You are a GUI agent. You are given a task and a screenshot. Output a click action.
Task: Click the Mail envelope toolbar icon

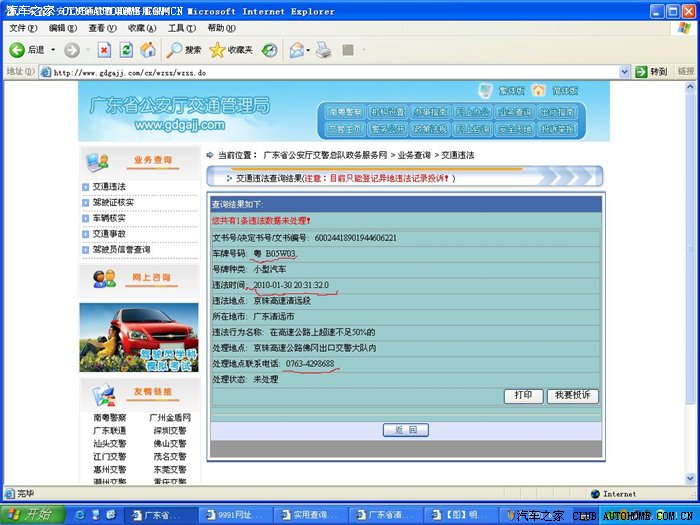point(296,50)
